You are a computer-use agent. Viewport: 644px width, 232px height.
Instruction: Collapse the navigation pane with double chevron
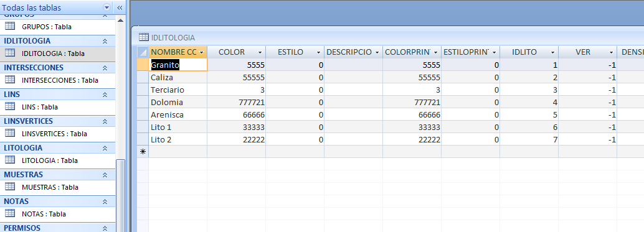[x=120, y=7]
